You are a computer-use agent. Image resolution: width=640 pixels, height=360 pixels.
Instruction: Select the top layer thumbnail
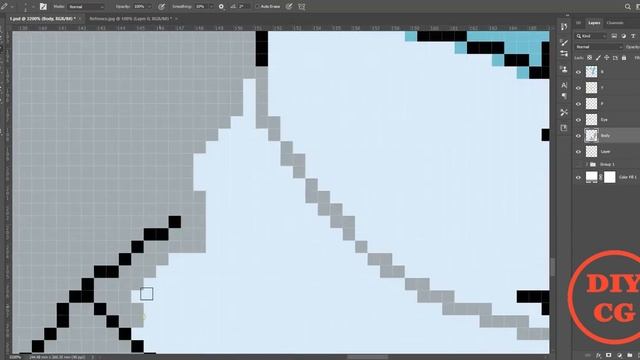pos(591,72)
